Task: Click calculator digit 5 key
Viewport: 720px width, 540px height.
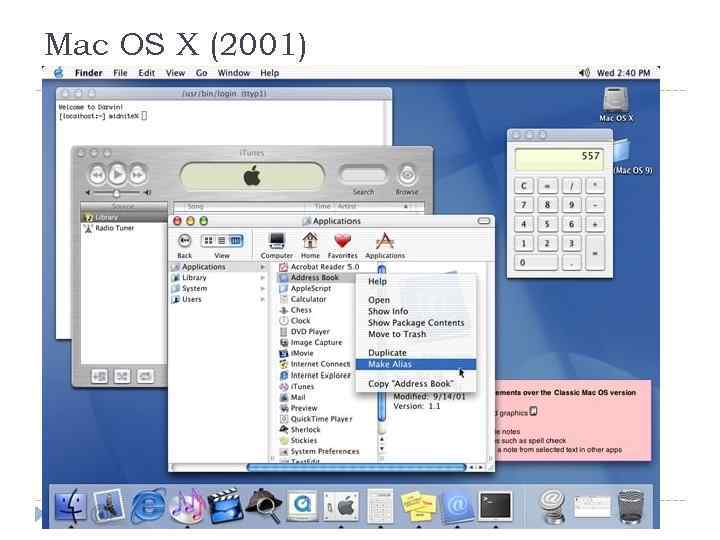Action: (x=547, y=224)
